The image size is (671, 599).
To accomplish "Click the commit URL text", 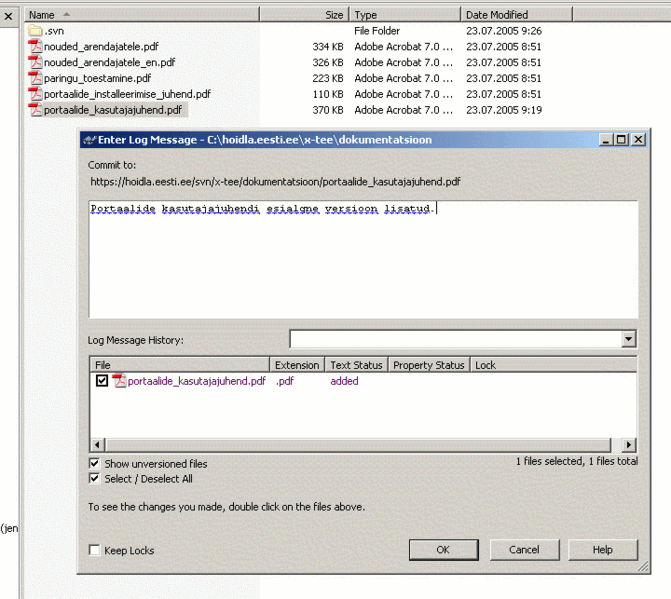I will 275,181.
